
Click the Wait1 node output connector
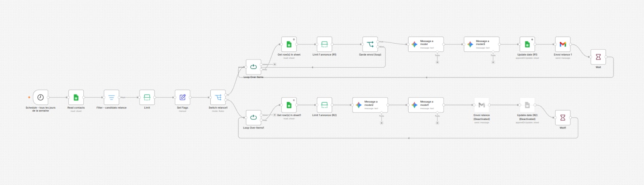pos(571,117)
